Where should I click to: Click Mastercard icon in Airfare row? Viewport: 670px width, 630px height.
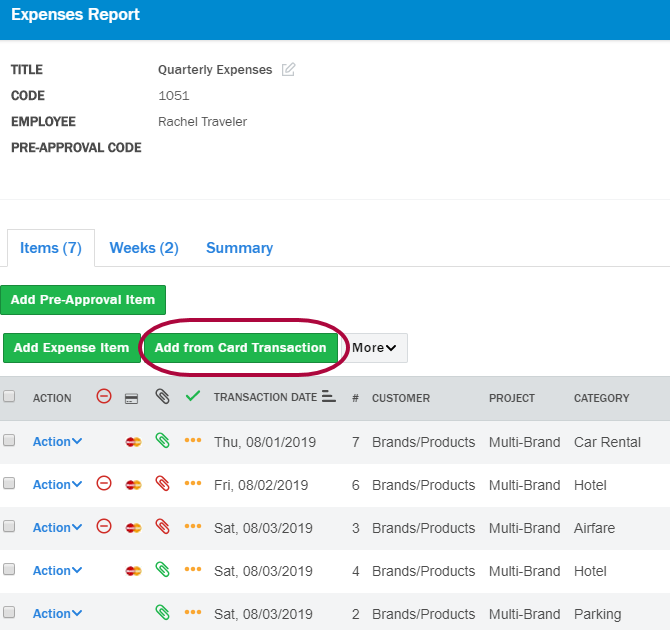coord(133,528)
